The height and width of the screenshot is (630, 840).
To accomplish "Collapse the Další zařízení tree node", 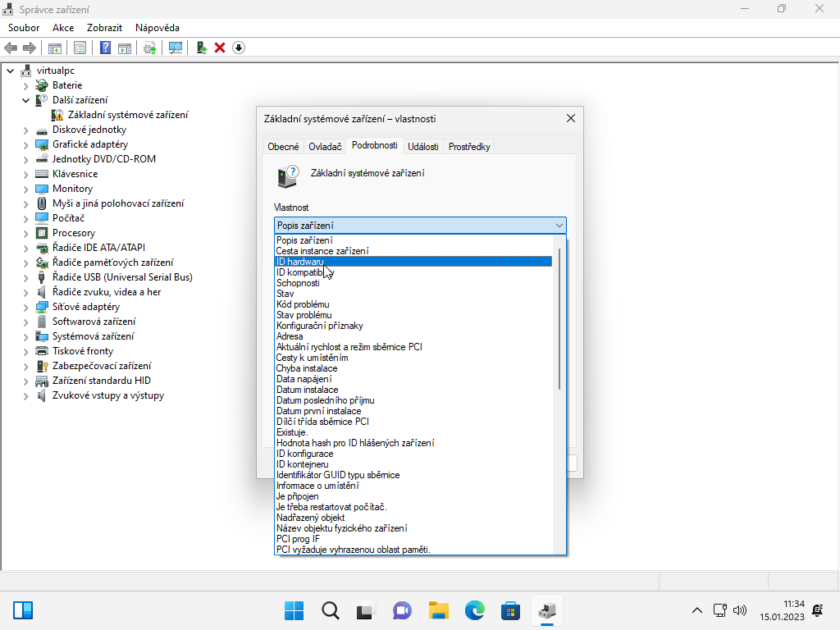I will point(25,100).
